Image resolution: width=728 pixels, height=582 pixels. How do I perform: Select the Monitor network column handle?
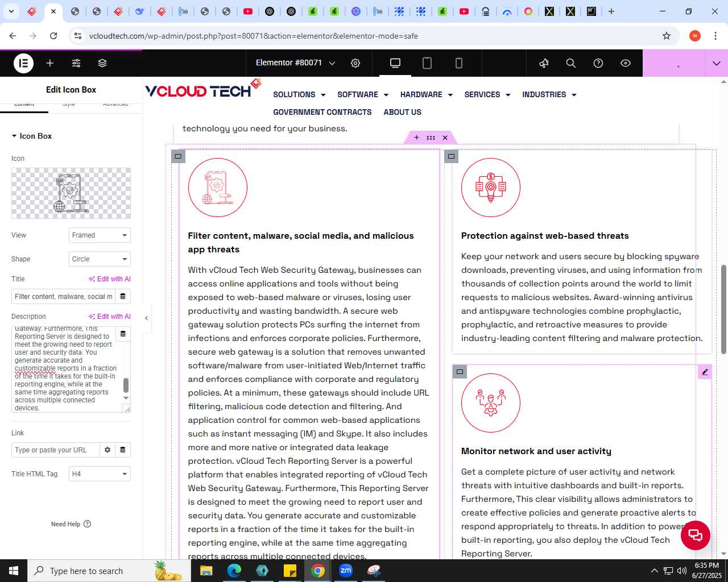(x=460, y=372)
